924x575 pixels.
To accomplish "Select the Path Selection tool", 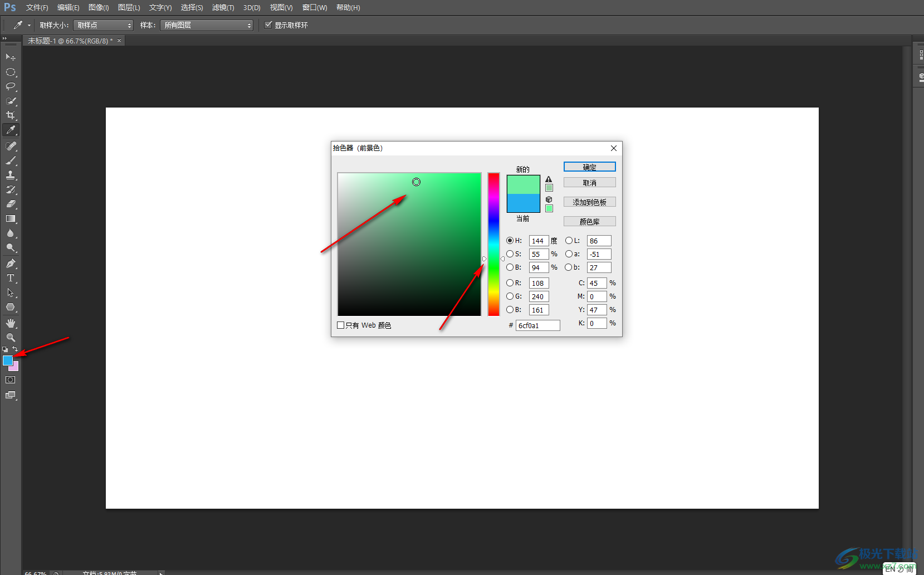I will [11, 293].
